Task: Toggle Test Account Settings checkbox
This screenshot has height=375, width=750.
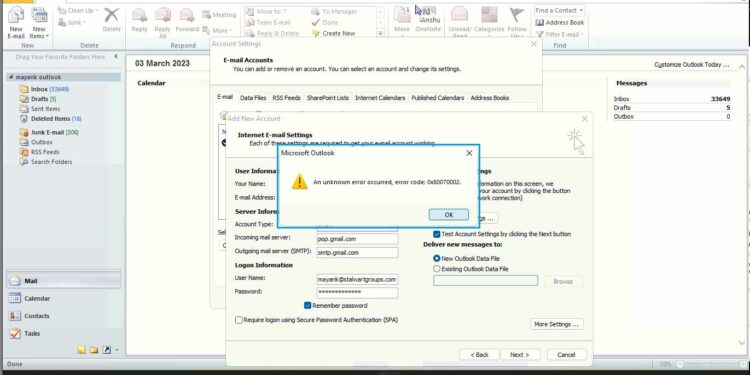Action: pos(436,234)
